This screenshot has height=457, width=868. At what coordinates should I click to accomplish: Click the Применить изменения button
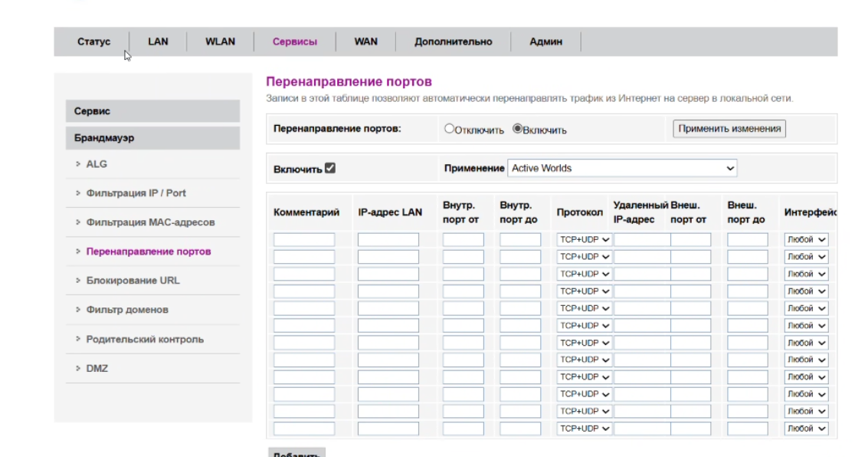click(729, 129)
